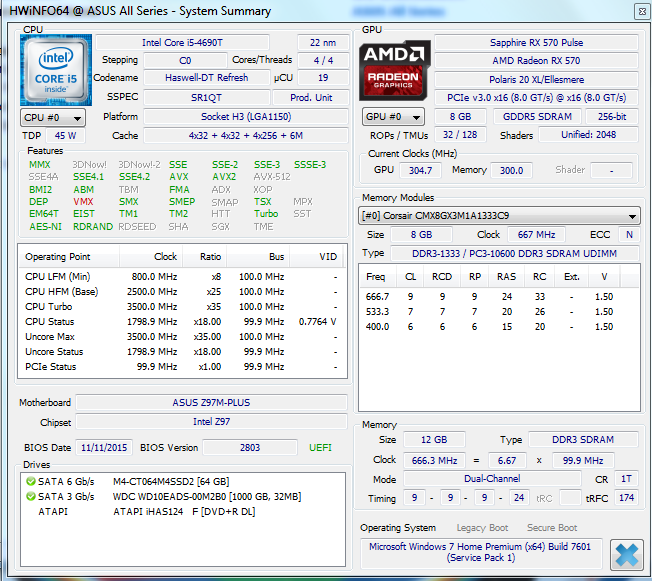Select the ATAPI iHAS124 F DVD drive entry
The height and width of the screenshot is (581, 652).
(x=184, y=512)
